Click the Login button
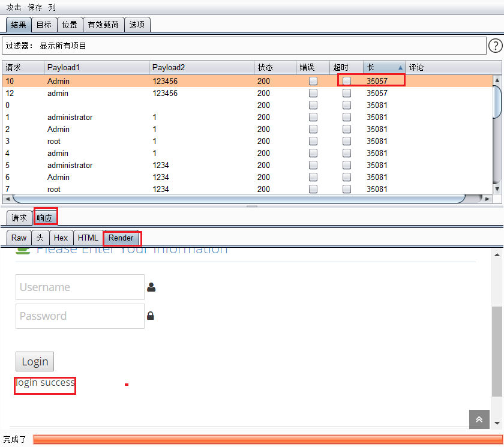Image resolution: width=504 pixels, height=447 pixels. [x=35, y=362]
